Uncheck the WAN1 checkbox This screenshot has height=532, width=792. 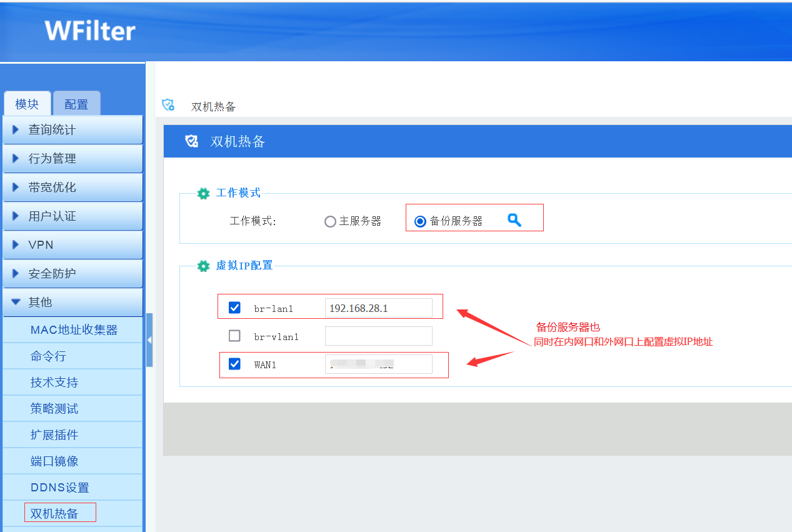[234, 364]
